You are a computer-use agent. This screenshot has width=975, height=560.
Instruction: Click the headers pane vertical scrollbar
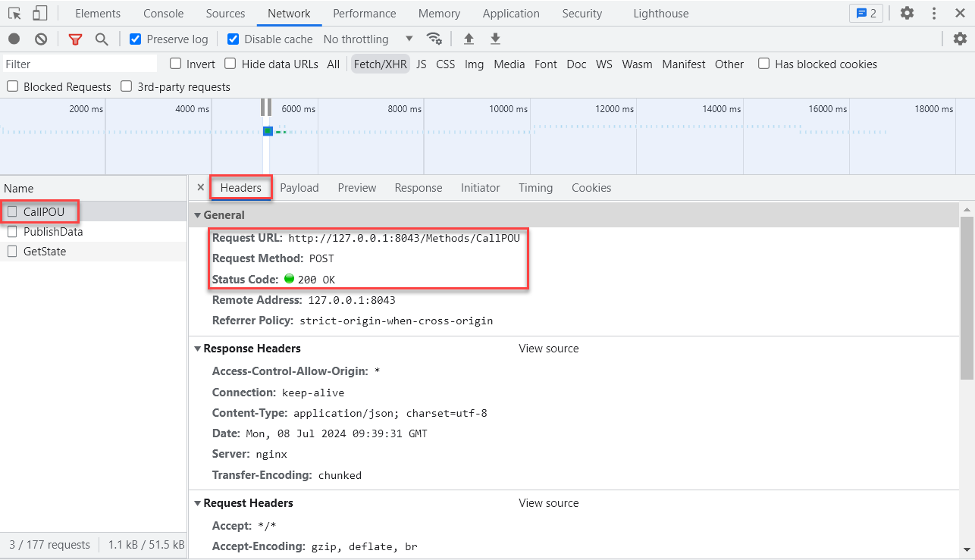point(967,298)
